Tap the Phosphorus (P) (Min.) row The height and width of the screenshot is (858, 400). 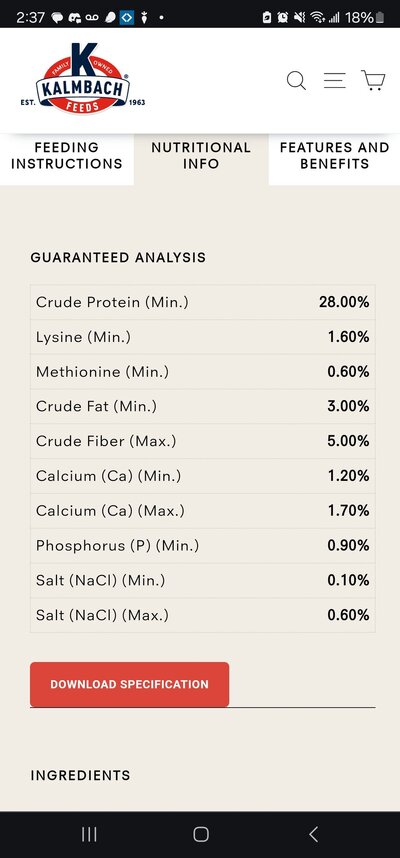pos(202,546)
